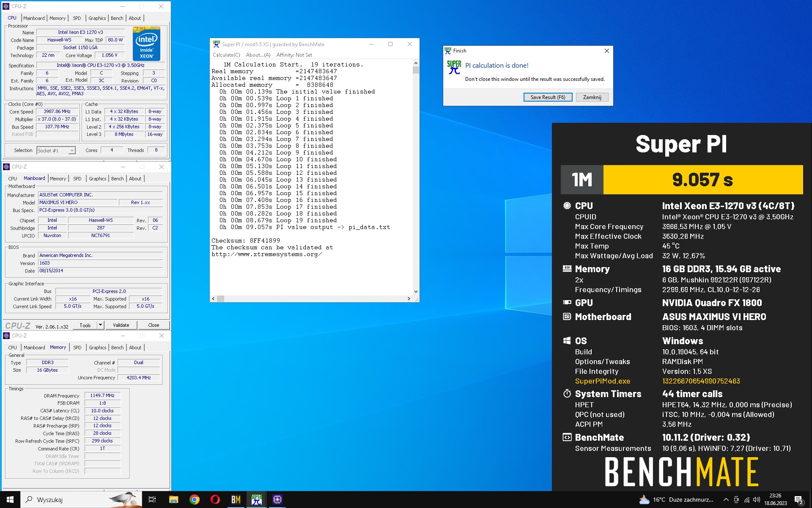Click CPU-Z Close button
Image resolution: width=812 pixels, height=508 pixels.
pos(154,325)
